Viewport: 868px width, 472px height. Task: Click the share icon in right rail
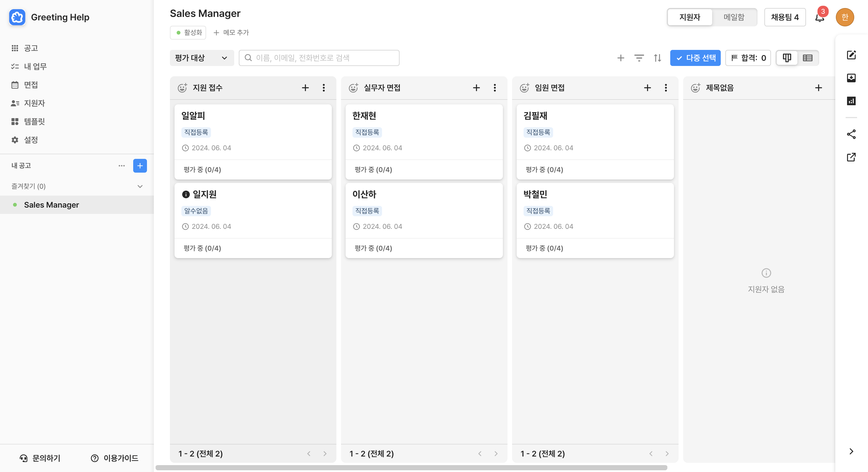[x=851, y=134]
